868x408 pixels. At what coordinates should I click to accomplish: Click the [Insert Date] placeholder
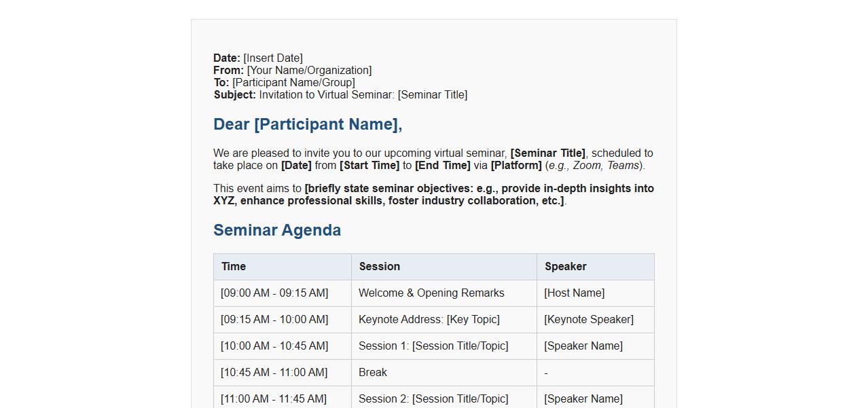point(273,58)
